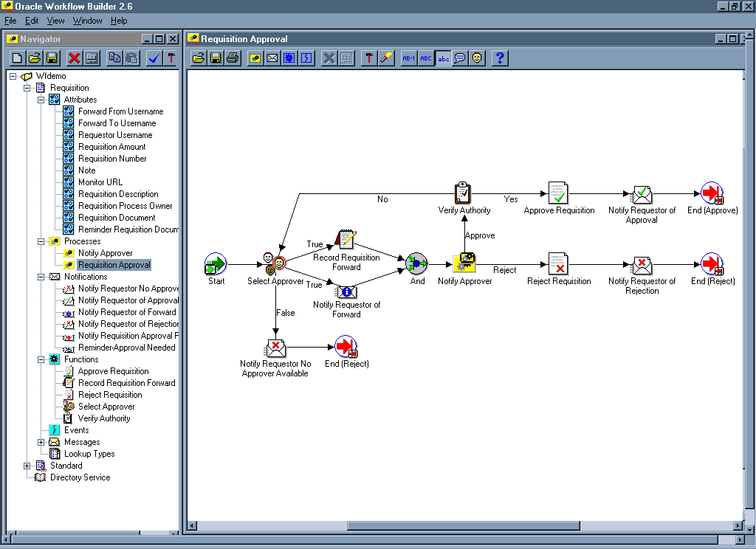This screenshot has height=549, width=756.
Task: Toggle the 'abc' display name label button
Action: (x=443, y=58)
